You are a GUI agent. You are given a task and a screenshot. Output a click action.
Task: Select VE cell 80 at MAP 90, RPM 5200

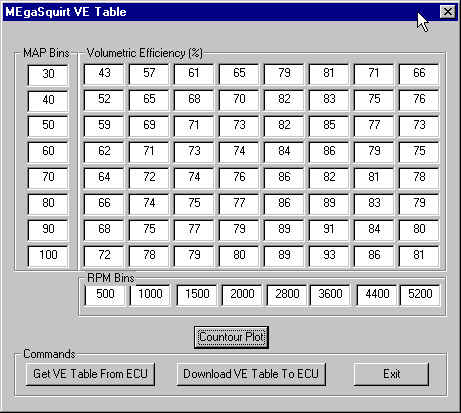pos(419,230)
